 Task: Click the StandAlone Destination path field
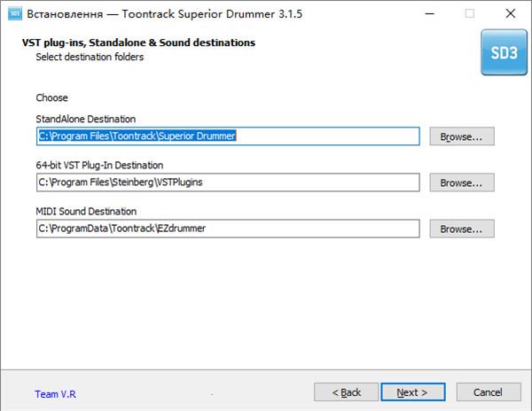click(x=228, y=136)
